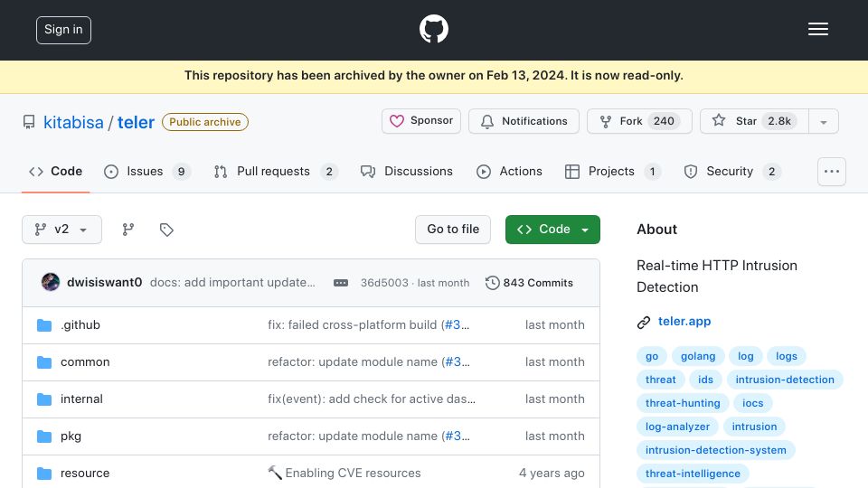Image resolution: width=868 pixels, height=488 pixels.
Task: Select the 'threat' topic tag
Action: click(x=660, y=380)
